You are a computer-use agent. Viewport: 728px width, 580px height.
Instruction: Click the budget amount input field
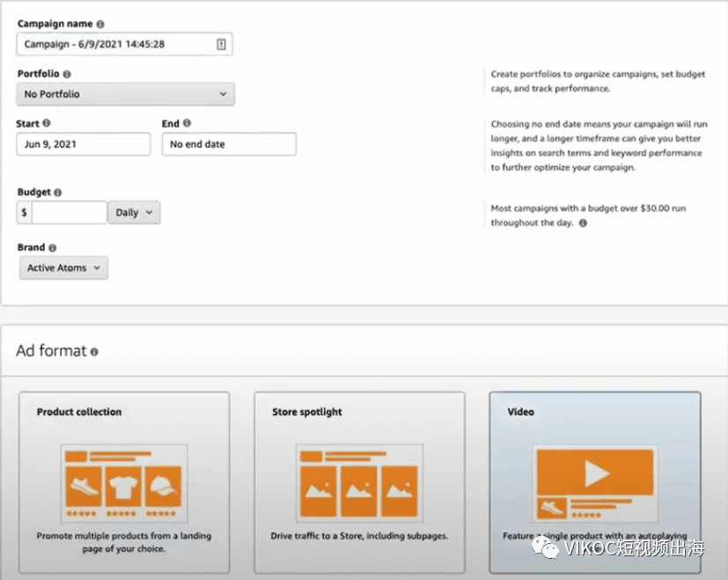coord(70,213)
